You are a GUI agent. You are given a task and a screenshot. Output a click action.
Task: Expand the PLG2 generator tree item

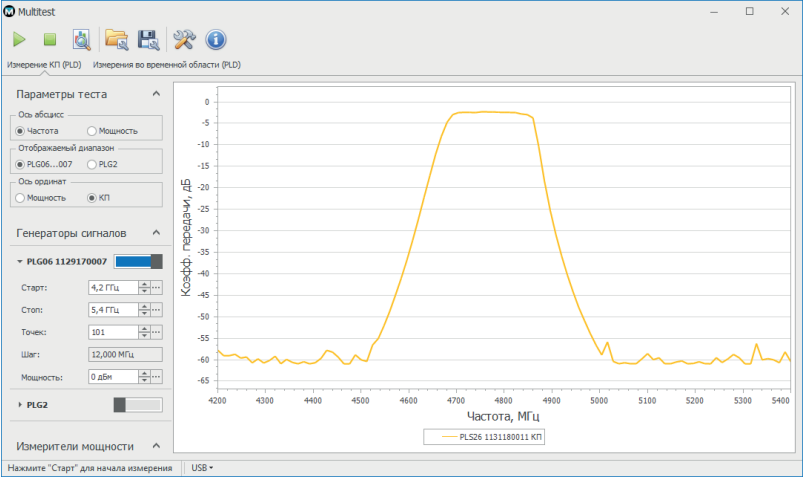click(x=20, y=405)
